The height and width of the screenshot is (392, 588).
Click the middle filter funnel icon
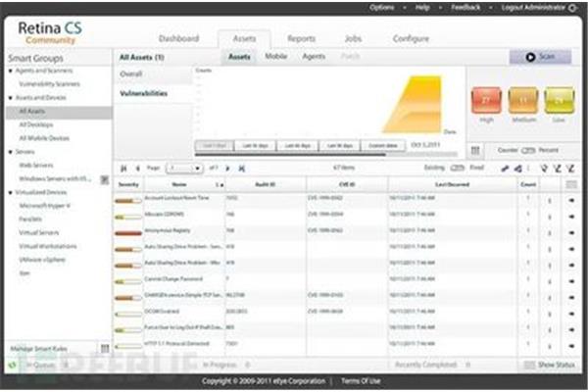point(558,169)
